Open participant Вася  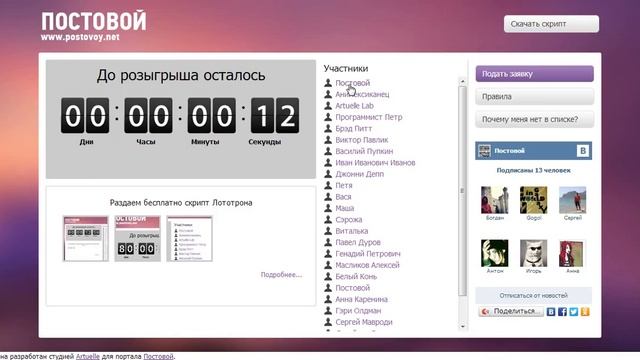(343, 197)
